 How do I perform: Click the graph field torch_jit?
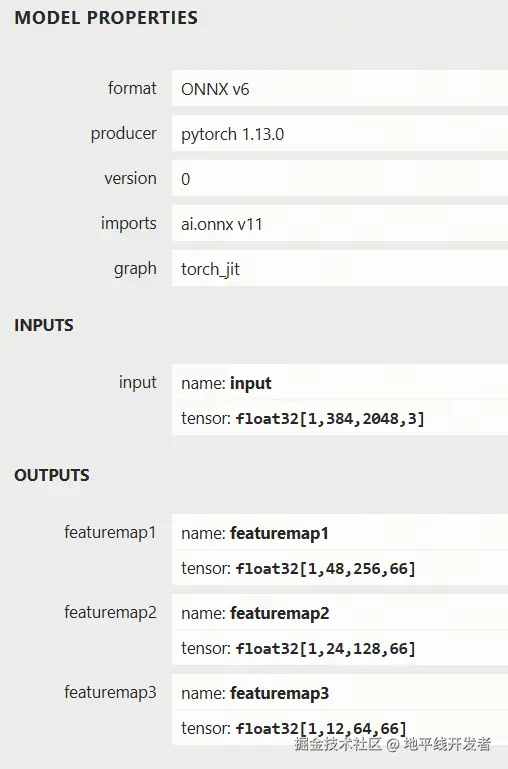pyautogui.click(x=340, y=268)
